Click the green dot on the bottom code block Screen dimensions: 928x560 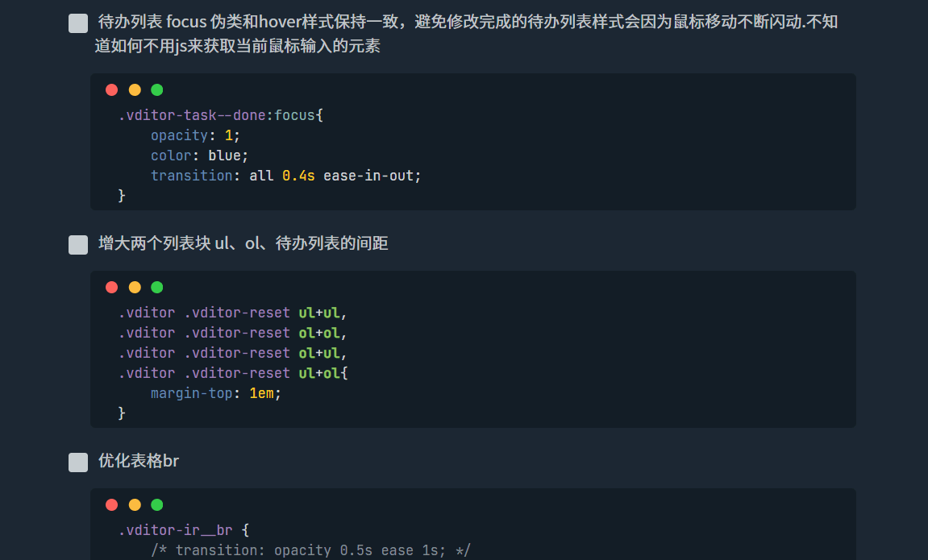156,504
